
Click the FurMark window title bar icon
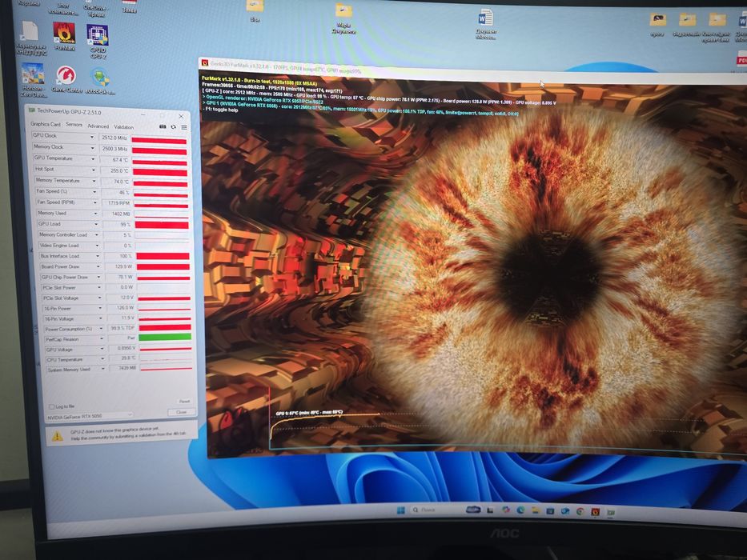[x=204, y=63]
